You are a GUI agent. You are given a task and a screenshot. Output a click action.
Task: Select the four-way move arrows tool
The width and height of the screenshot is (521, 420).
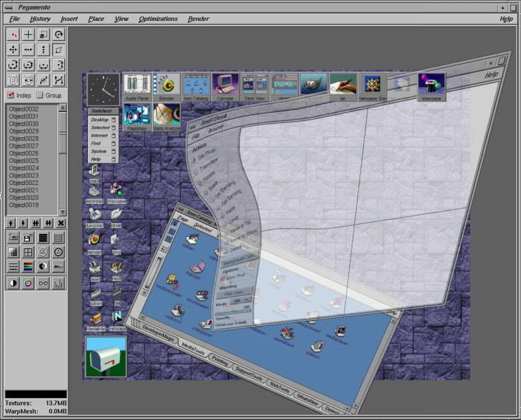click(x=13, y=49)
